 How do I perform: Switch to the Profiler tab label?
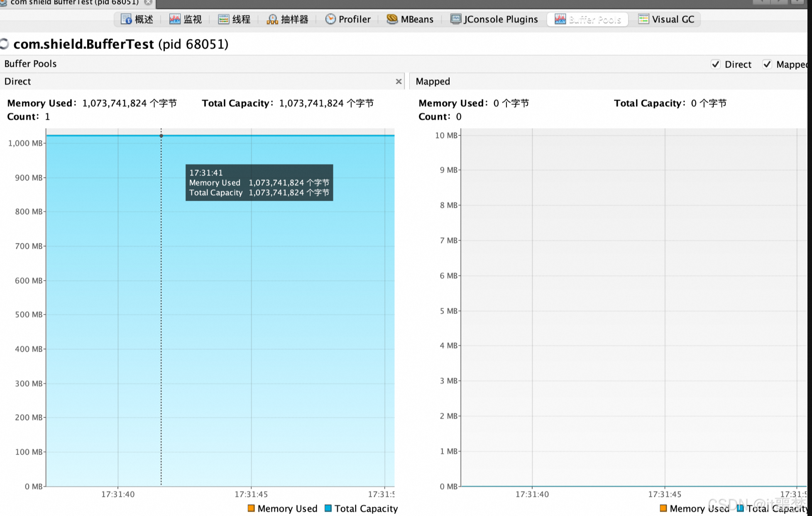pos(354,19)
